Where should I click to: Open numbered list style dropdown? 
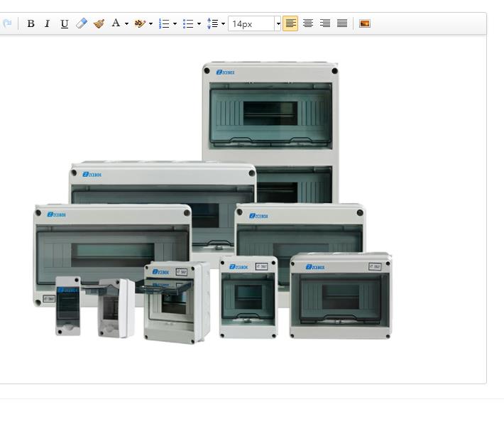coord(175,23)
